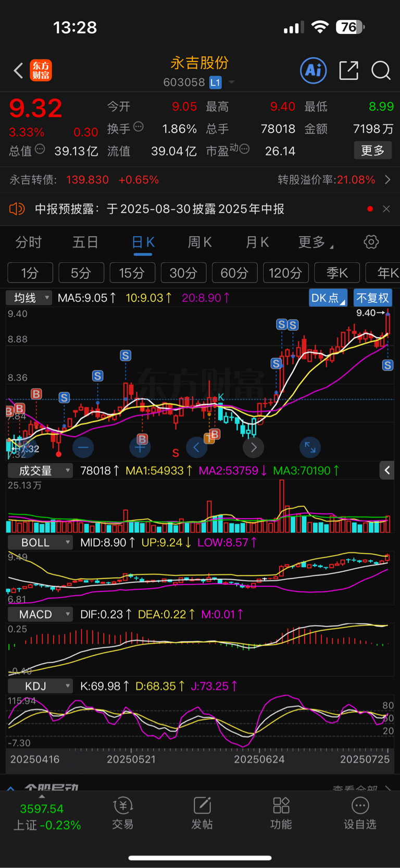Toggle the DK点 signal button
This screenshot has height=868, width=400.
(x=328, y=298)
